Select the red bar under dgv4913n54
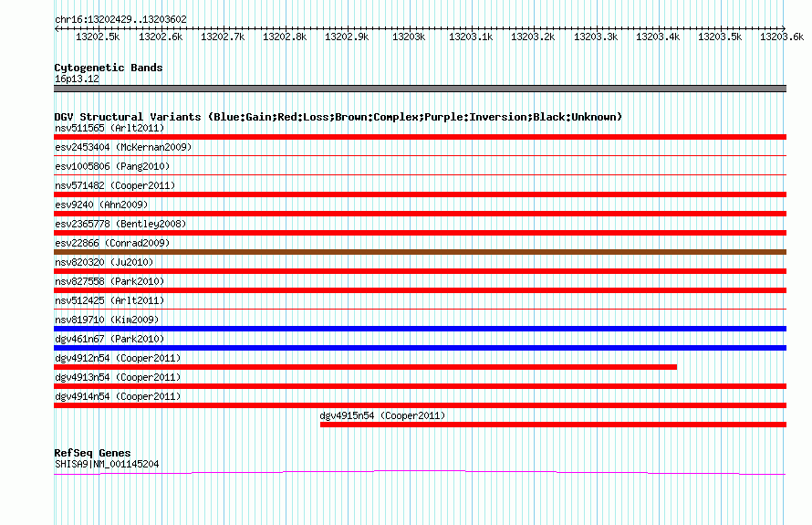This screenshot has width=812, height=525. click(x=420, y=386)
